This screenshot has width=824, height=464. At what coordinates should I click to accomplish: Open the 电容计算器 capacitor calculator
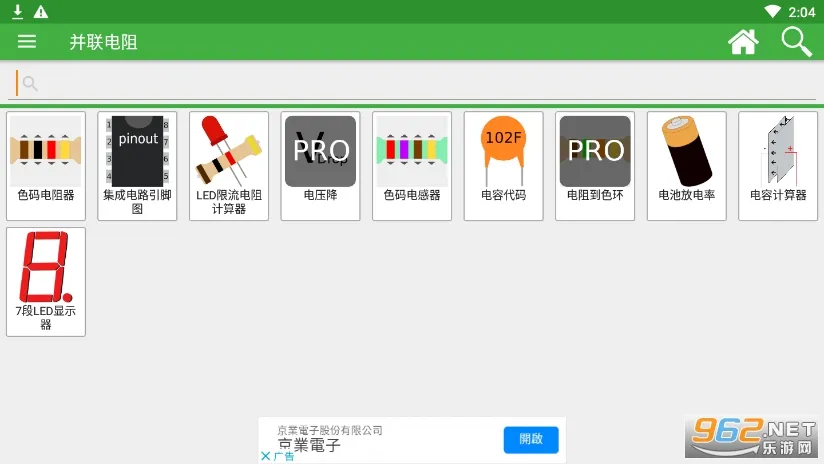point(778,165)
